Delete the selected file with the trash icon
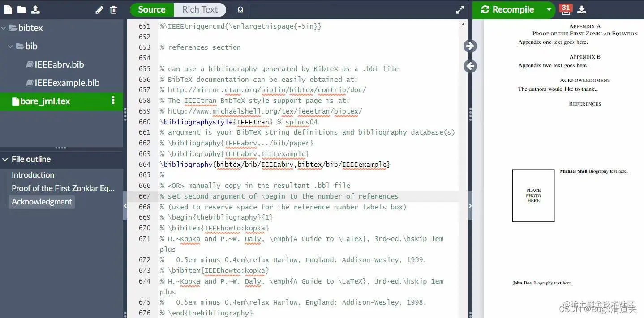 pyautogui.click(x=113, y=9)
